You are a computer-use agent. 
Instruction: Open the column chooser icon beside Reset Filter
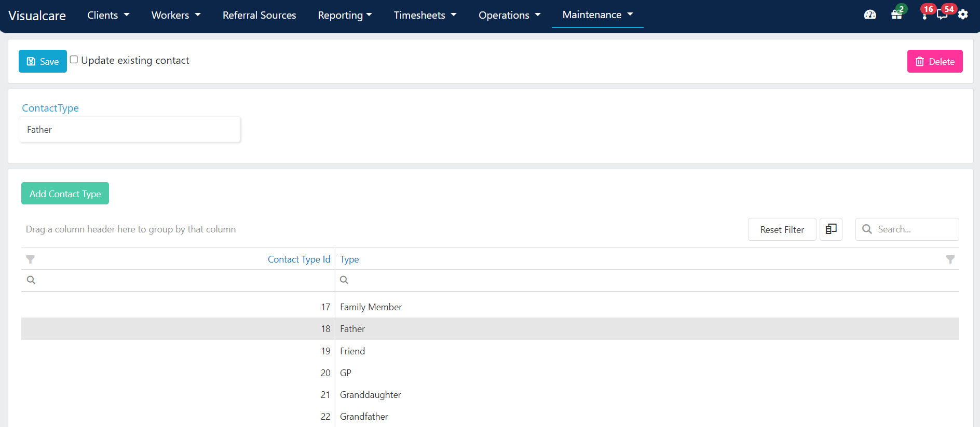(x=831, y=229)
